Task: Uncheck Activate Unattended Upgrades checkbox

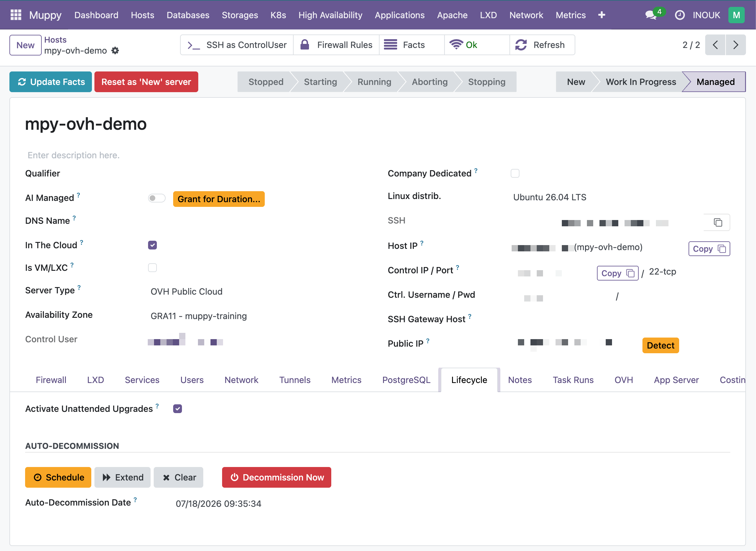Action: click(x=178, y=409)
